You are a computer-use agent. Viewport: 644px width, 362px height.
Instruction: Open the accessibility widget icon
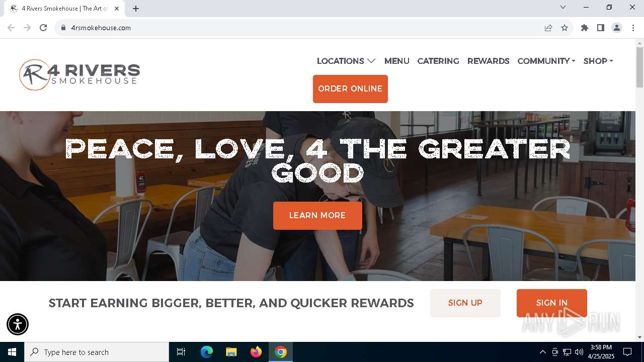pyautogui.click(x=18, y=324)
